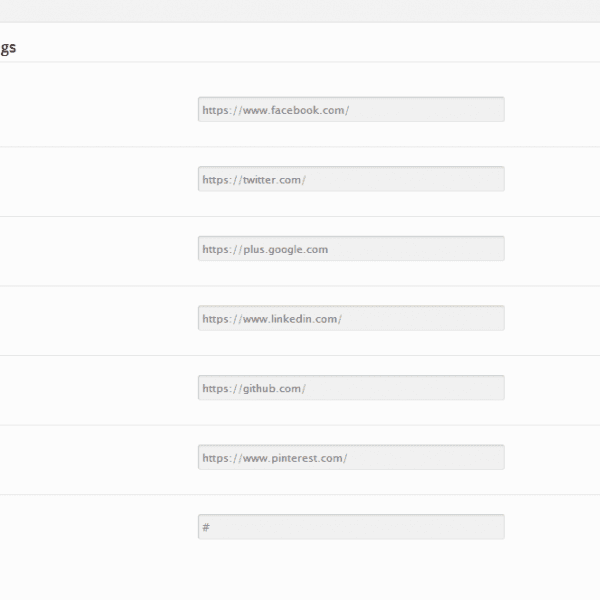
Task: Click the https://www.linkedin.com/ text
Action: (x=272, y=319)
